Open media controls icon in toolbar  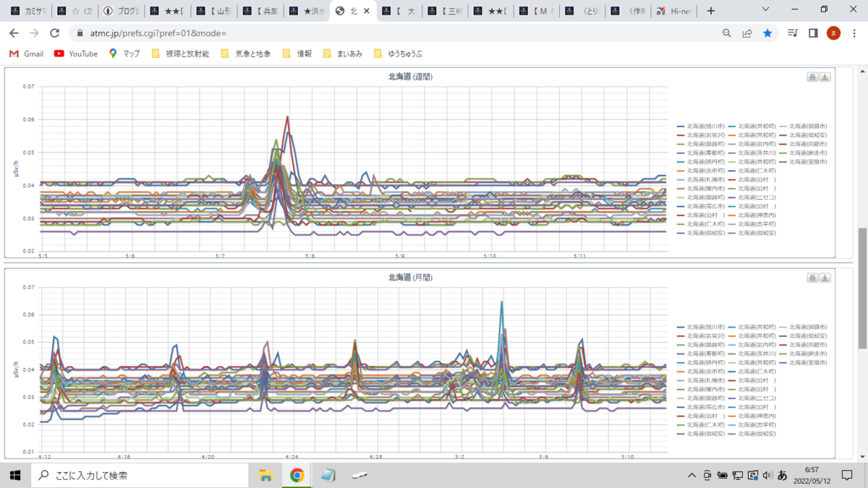[x=793, y=33]
